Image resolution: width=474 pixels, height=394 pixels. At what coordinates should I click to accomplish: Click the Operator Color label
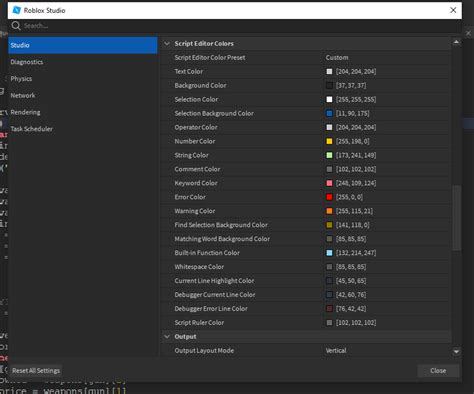[196, 128]
